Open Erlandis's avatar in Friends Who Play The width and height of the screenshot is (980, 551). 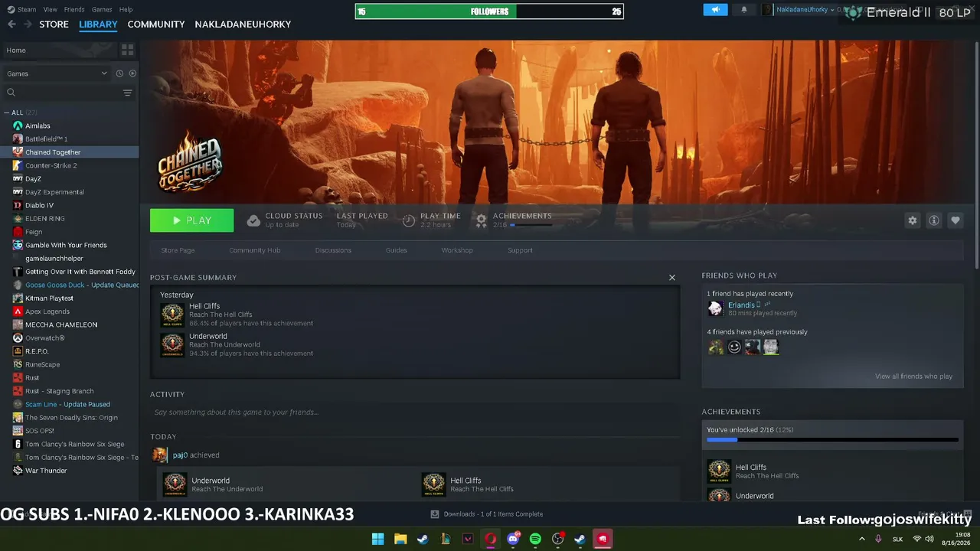coord(715,308)
